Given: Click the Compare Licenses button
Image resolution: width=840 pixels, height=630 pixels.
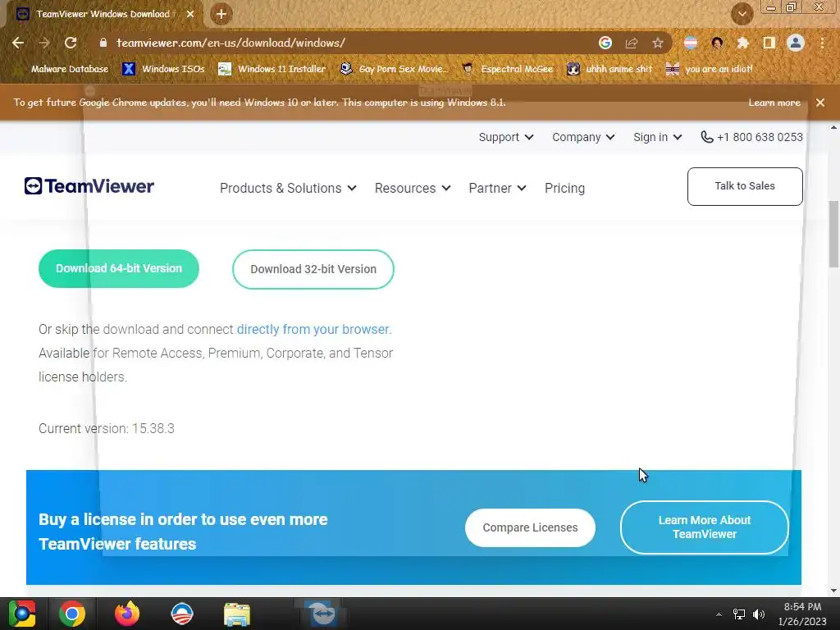Looking at the screenshot, I should (530, 527).
